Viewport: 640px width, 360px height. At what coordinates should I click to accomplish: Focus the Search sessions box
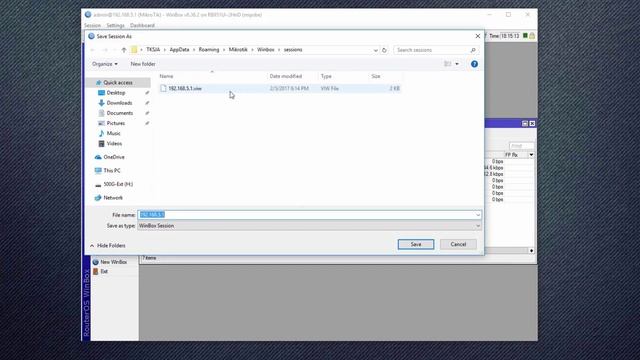click(432, 50)
